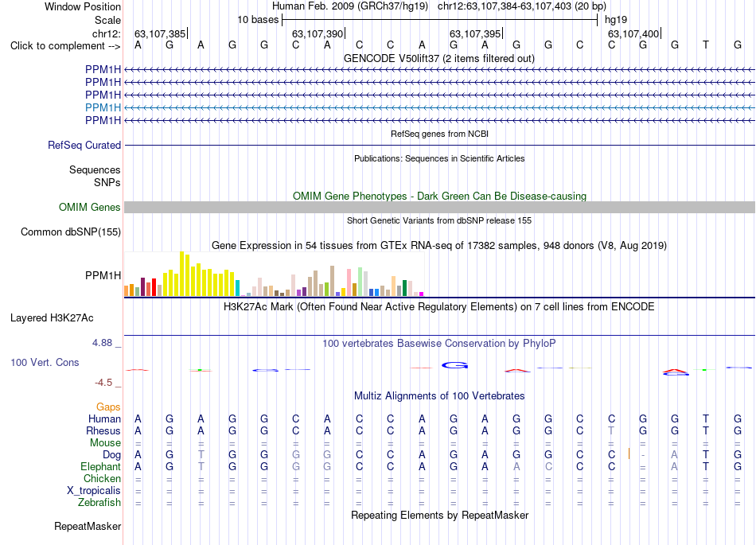Click position label 63,107,390

pos(318,33)
